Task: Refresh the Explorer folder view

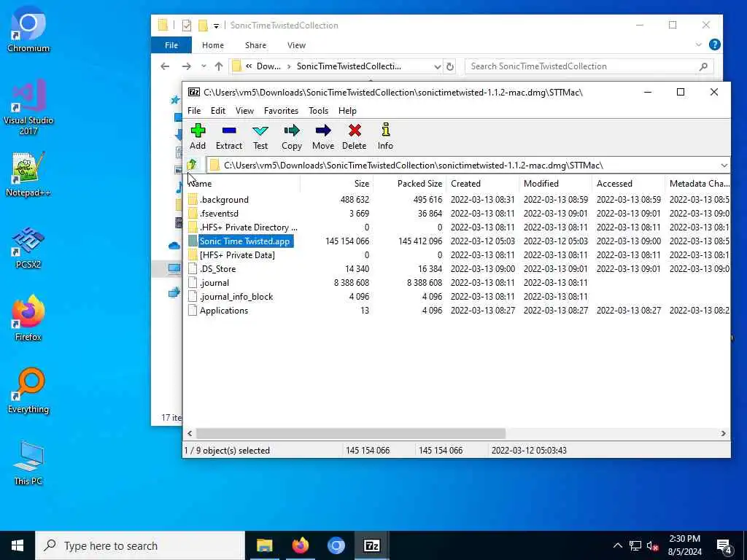Action: [449, 66]
